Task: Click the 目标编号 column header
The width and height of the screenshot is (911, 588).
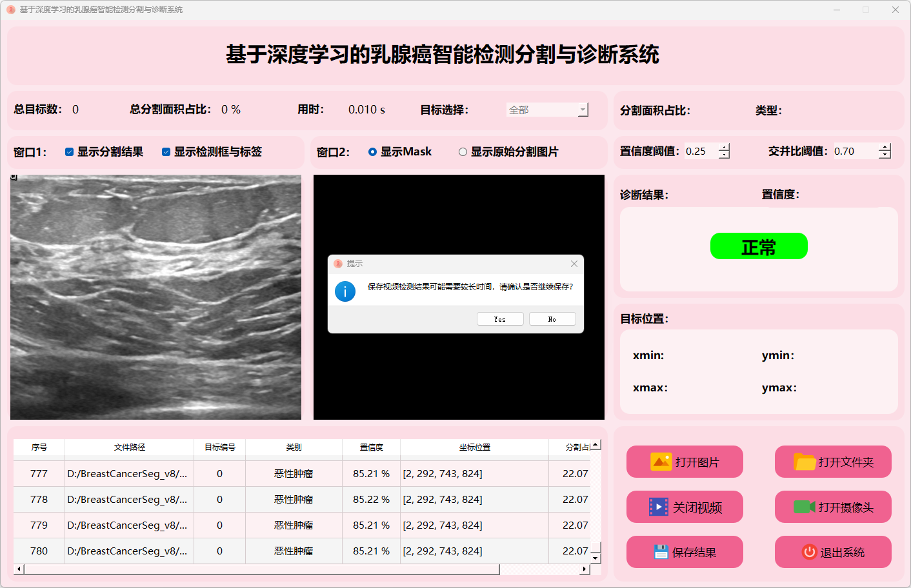Action: pyautogui.click(x=220, y=447)
